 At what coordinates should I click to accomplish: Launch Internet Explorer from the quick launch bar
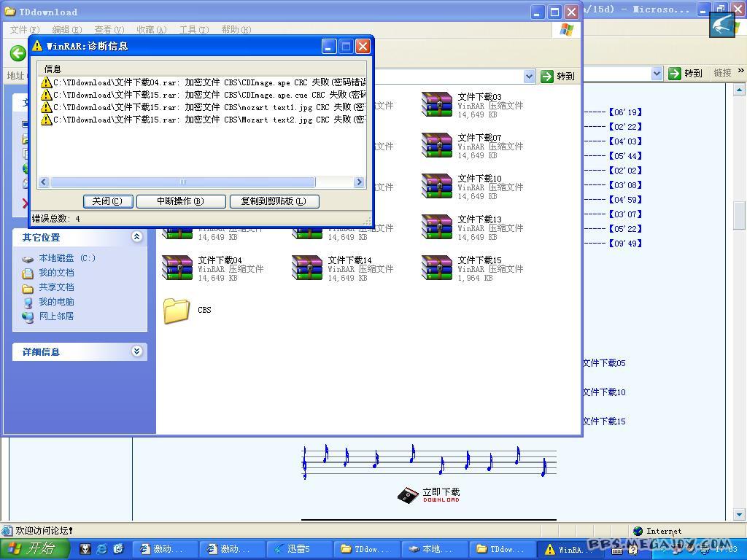pos(101,549)
